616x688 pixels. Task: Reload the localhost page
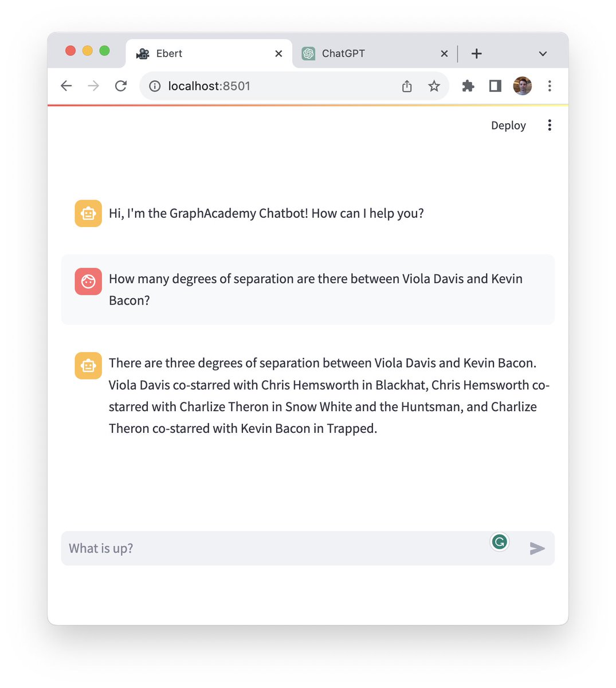pos(121,85)
